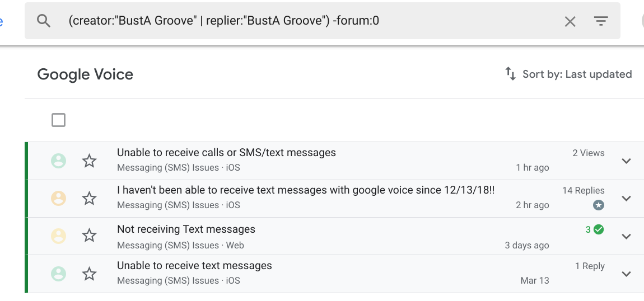Screen dimensions: 644x301
Task: Click 'Messaging (SMS) Issues · Web' label
Action: pos(180,245)
